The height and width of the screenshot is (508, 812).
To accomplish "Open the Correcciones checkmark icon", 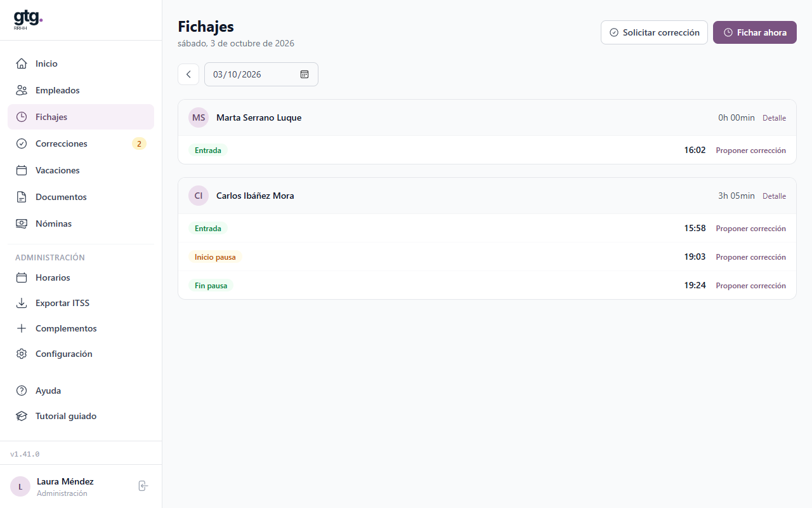I will click(x=22, y=144).
